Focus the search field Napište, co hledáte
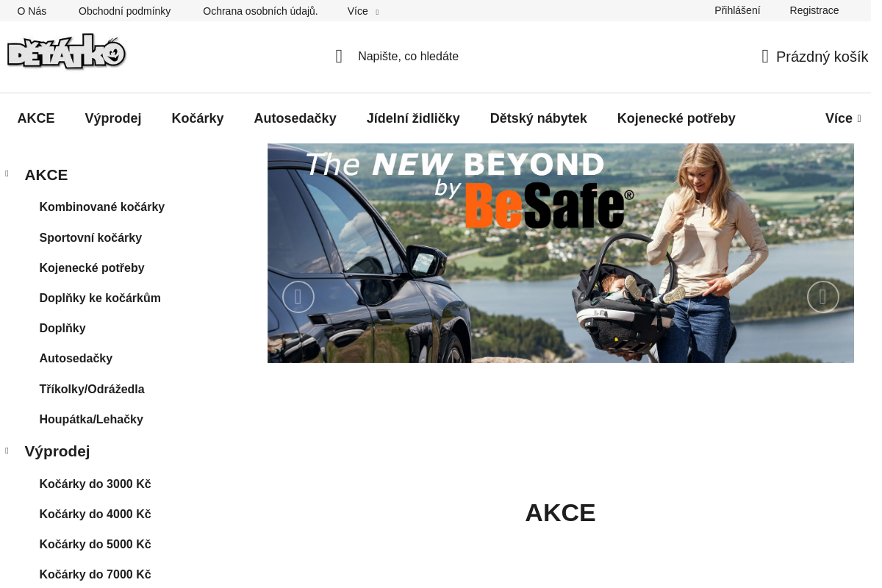Viewport: 882px width, 588px height. click(x=408, y=57)
